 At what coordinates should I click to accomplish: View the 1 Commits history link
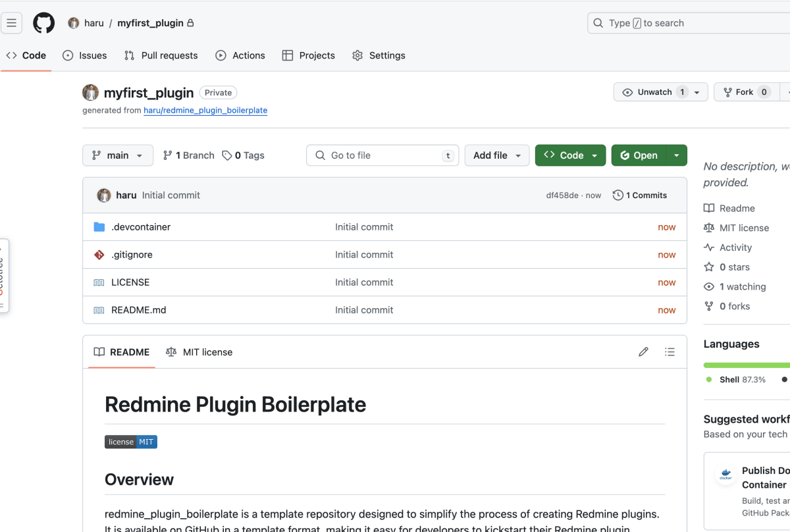coord(640,196)
